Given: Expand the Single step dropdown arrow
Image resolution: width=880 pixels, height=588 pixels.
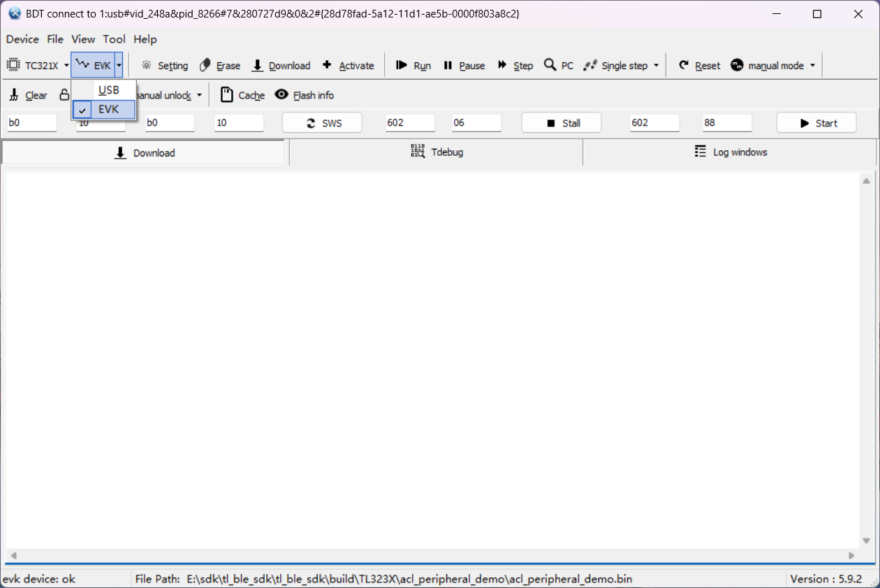Looking at the screenshot, I should click(x=656, y=66).
